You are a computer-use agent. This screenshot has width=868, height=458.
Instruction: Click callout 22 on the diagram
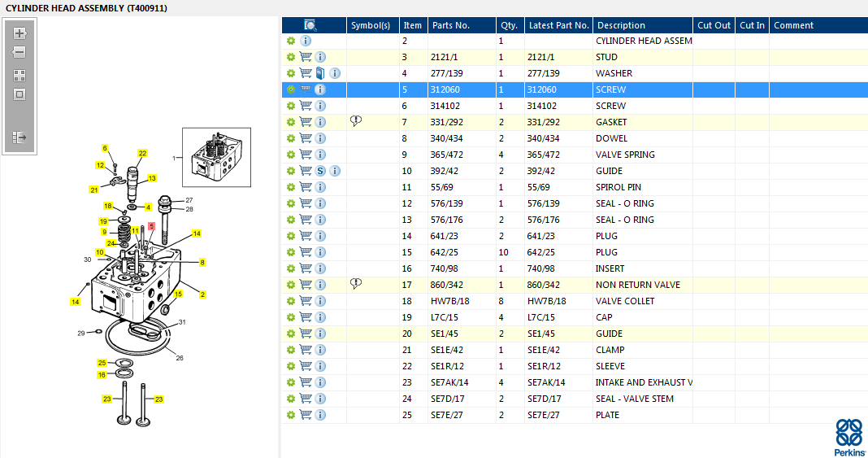(x=142, y=153)
